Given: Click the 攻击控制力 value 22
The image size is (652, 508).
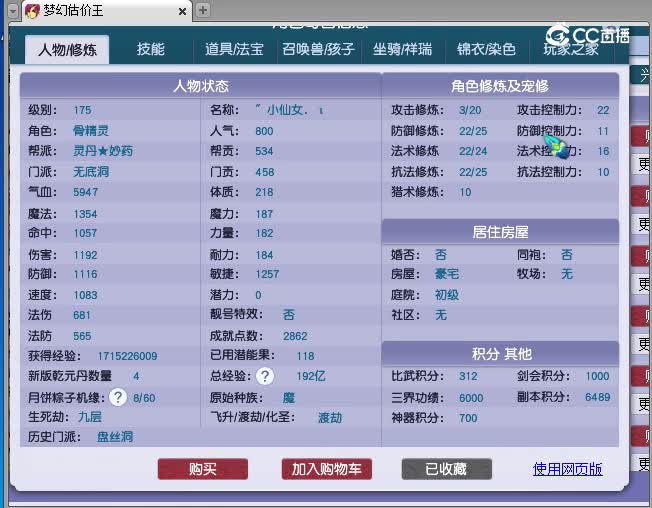Looking at the screenshot, I should click(x=603, y=110).
